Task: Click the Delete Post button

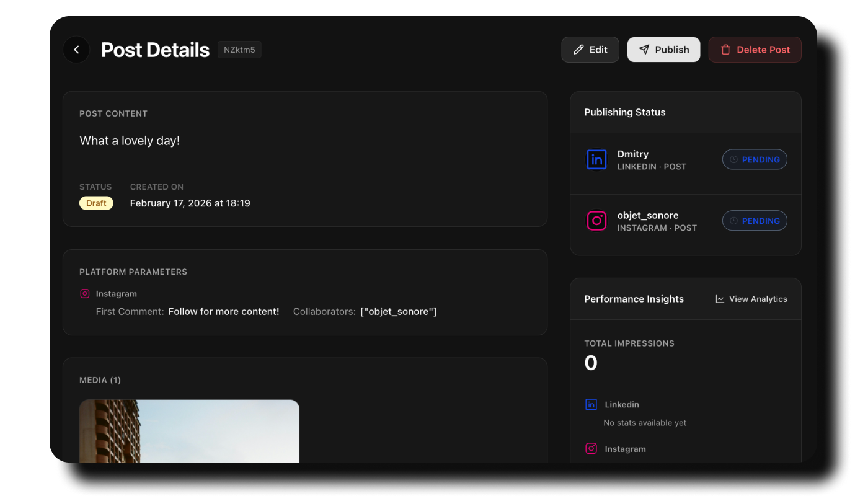Action: (755, 50)
